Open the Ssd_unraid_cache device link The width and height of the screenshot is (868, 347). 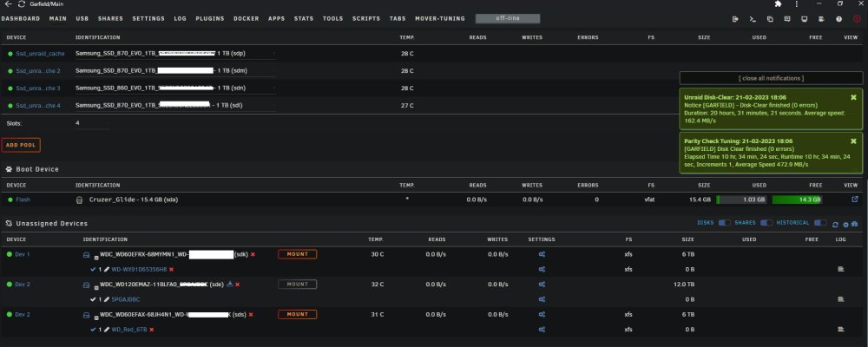click(x=40, y=54)
